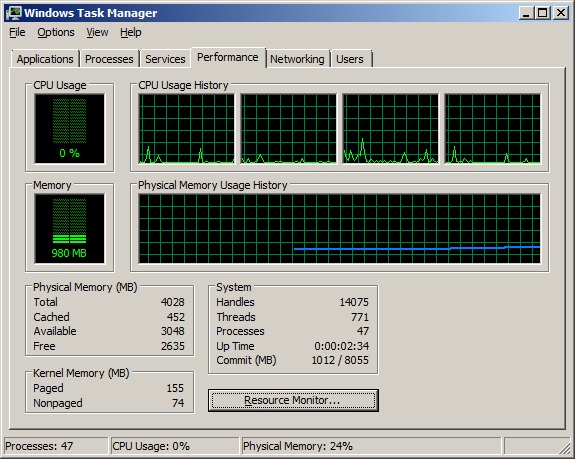Open the Options menu
Viewport: 575px width, 459px height.
(x=56, y=32)
